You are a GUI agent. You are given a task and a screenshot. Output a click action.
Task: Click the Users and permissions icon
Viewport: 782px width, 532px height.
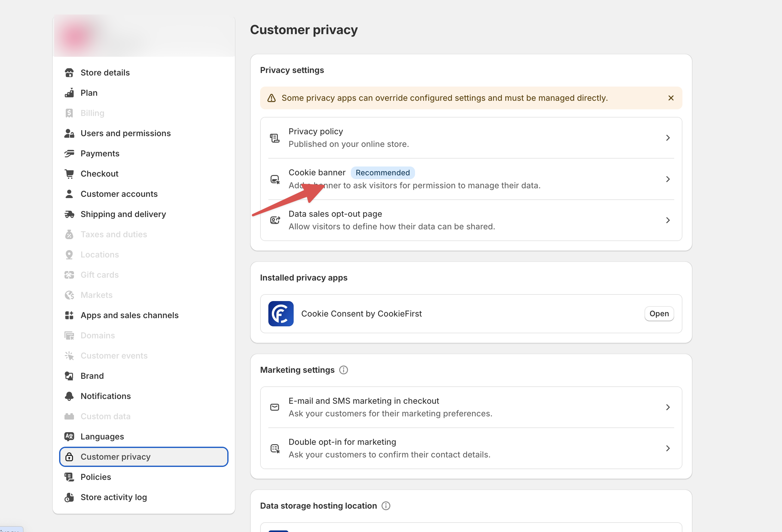[x=69, y=133]
